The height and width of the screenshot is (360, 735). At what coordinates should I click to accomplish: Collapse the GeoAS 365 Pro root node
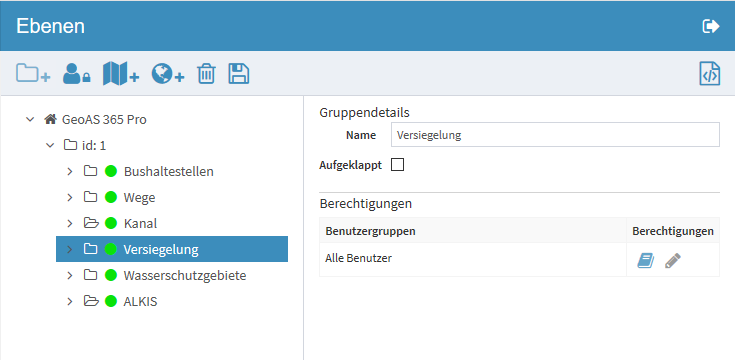pos(30,120)
